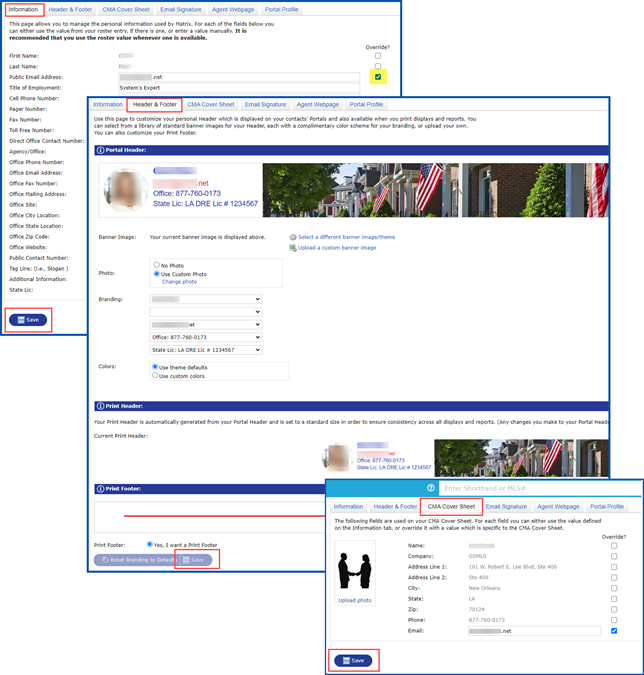644x675 pixels.
Task: Check CMA State override checkbox
Action: (x=614, y=599)
